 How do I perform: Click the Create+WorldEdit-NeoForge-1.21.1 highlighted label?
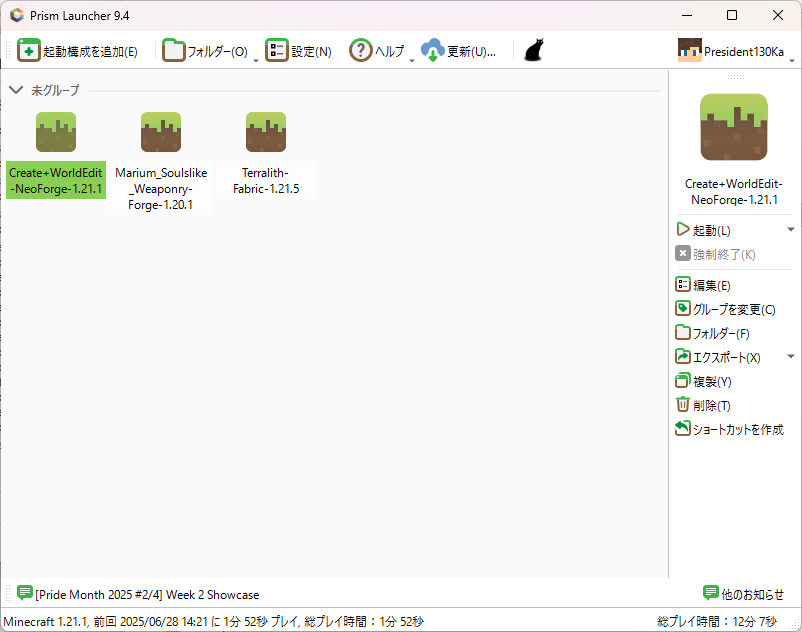[56, 180]
